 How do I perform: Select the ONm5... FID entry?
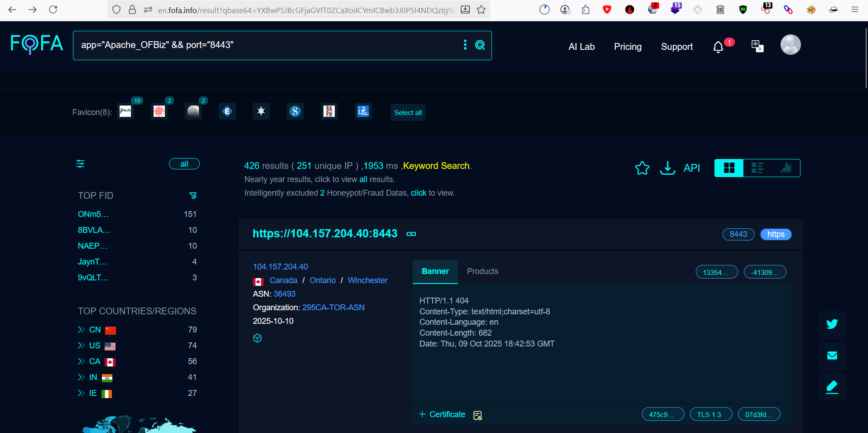pos(93,214)
